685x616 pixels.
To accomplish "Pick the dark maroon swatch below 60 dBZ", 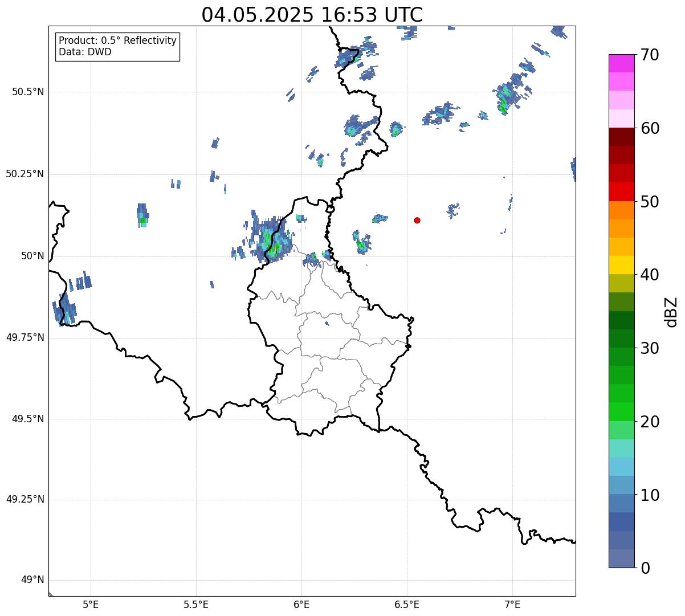I will pos(621,137).
